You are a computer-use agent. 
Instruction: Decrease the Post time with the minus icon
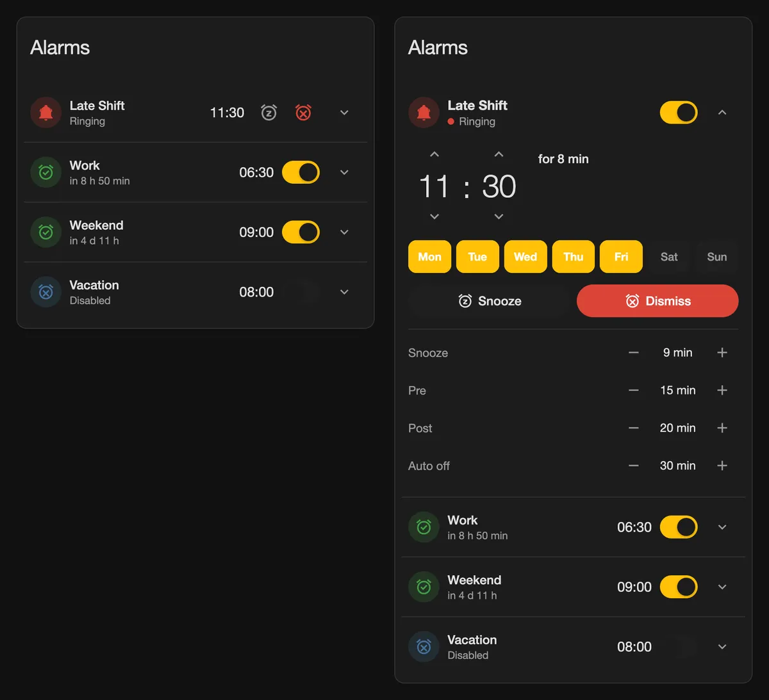634,428
